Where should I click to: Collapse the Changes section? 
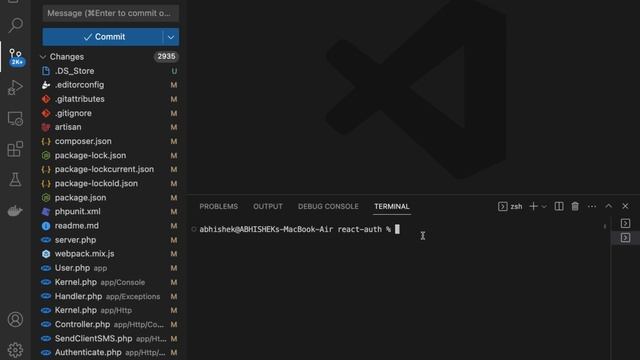43,57
